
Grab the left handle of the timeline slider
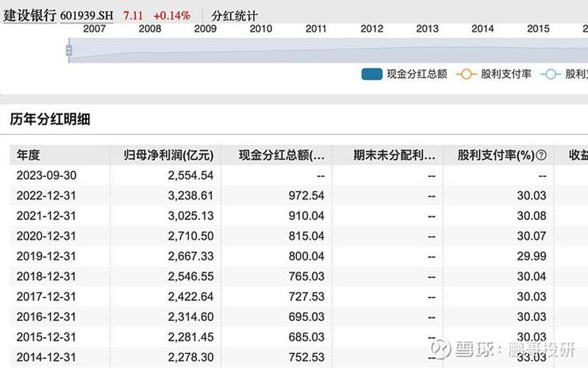69,50
